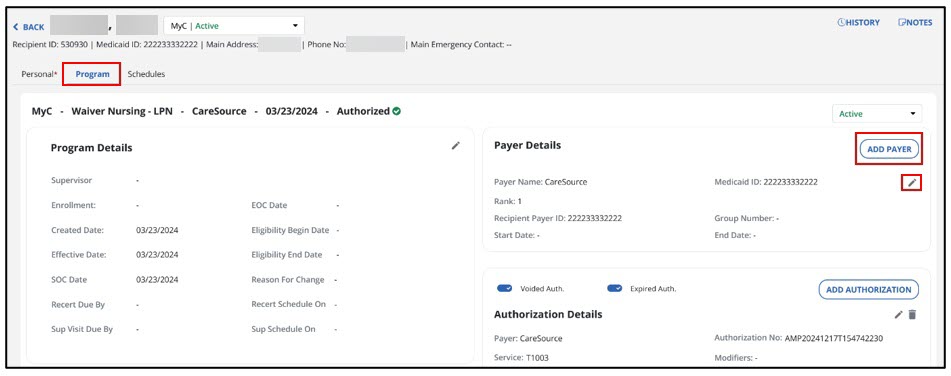Click the Supervisor label

point(72,180)
